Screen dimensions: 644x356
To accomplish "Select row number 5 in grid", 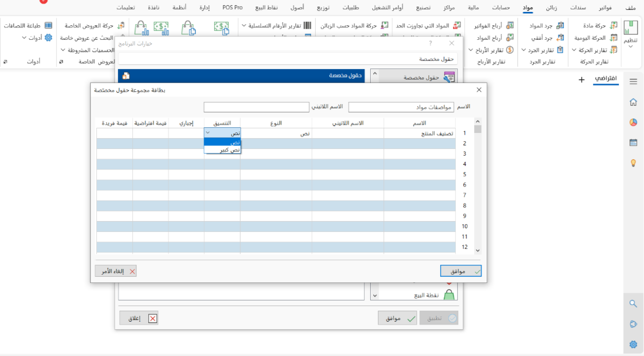I will coord(464,175).
